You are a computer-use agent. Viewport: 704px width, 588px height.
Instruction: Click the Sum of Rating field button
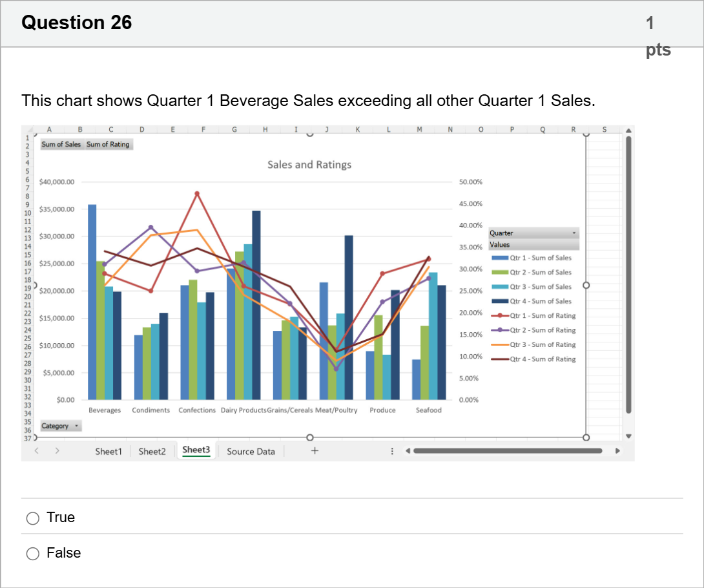pos(109,144)
